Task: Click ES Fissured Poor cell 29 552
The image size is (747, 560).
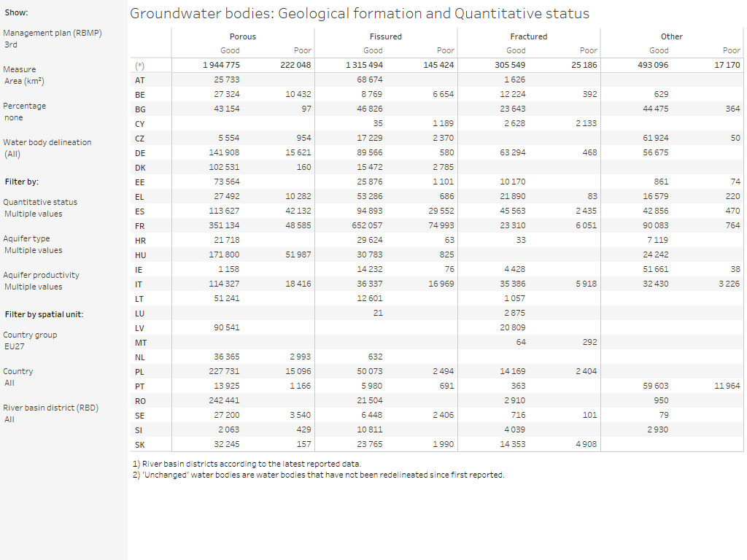Action: coord(441,211)
